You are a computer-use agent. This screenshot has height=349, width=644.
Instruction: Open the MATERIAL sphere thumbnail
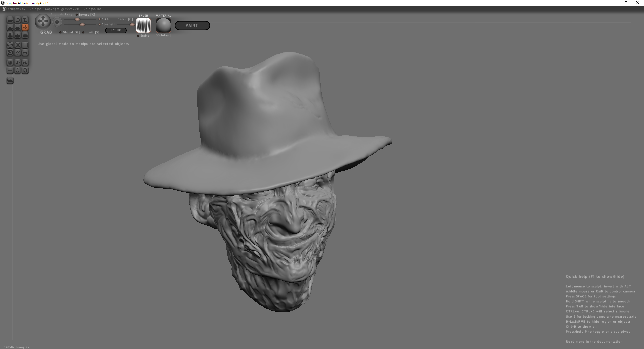tap(164, 25)
